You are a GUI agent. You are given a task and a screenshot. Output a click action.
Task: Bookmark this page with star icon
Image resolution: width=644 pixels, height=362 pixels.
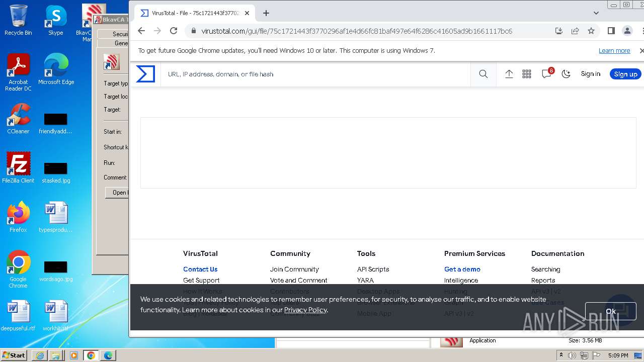591,31
